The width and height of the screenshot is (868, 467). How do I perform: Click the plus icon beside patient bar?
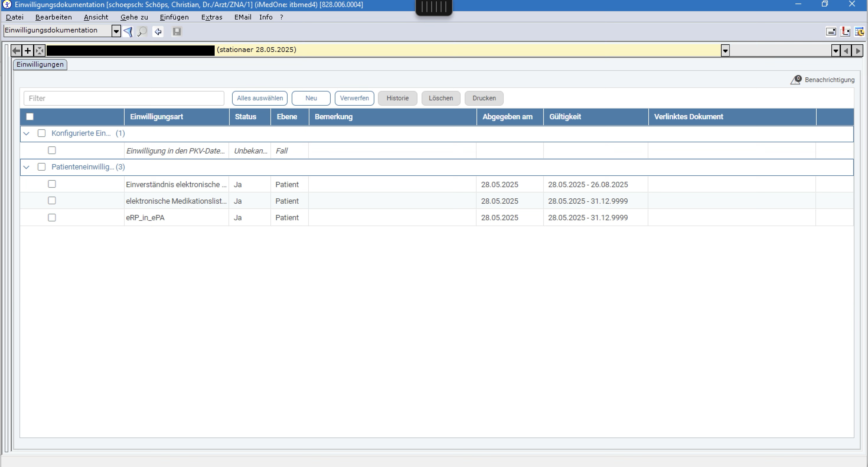[x=28, y=51]
